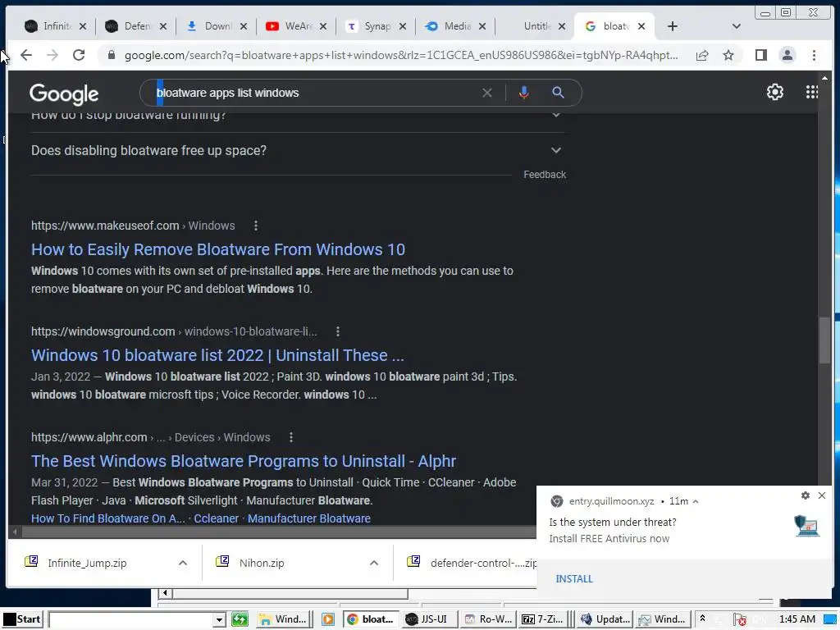
Task: Click the green refresh icon in taskbar
Action: 240,619
